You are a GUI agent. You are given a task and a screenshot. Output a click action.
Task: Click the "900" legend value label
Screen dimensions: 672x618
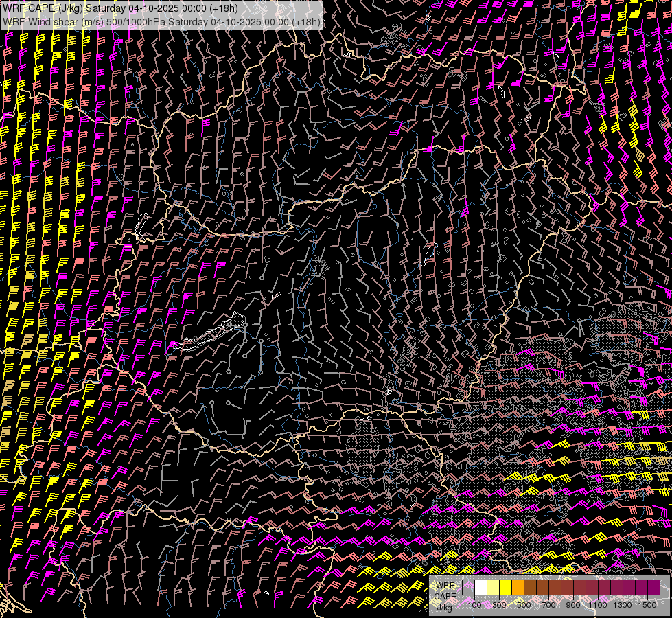[x=573, y=605]
